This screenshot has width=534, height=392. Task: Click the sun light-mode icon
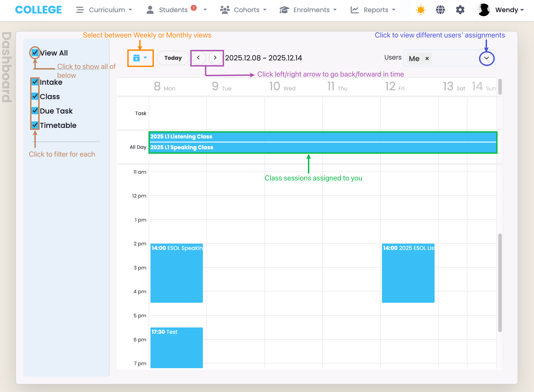(x=420, y=10)
